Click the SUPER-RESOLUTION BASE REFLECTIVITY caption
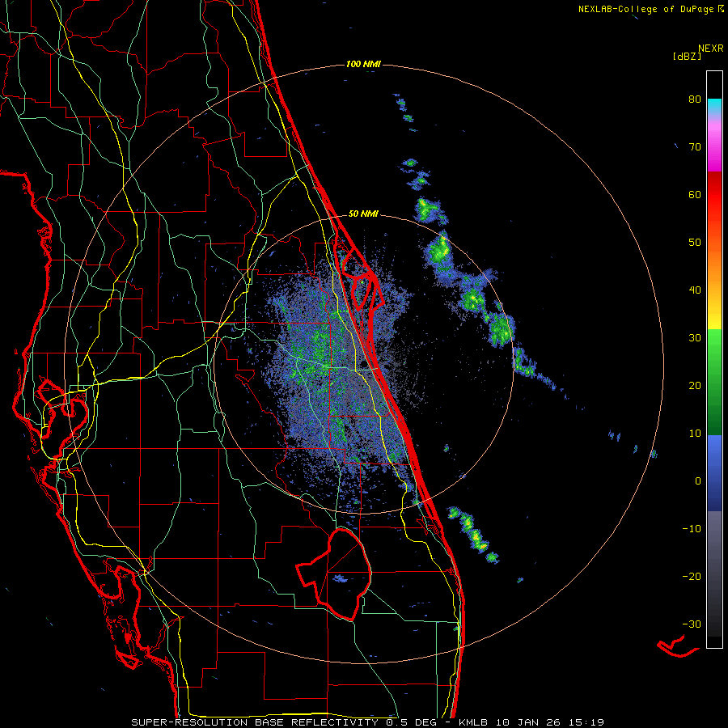The width and height of the screenshot is (728, 728). coord(254,722)
